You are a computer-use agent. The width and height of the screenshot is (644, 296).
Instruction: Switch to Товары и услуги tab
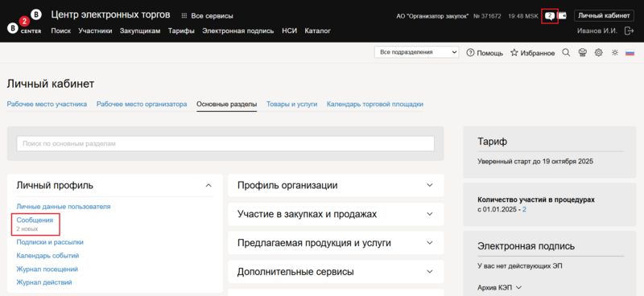point(291,105)
